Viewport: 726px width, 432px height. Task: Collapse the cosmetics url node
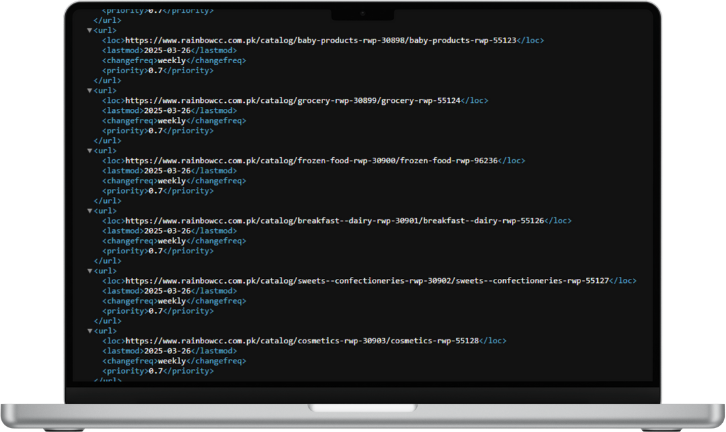(89, 330)
